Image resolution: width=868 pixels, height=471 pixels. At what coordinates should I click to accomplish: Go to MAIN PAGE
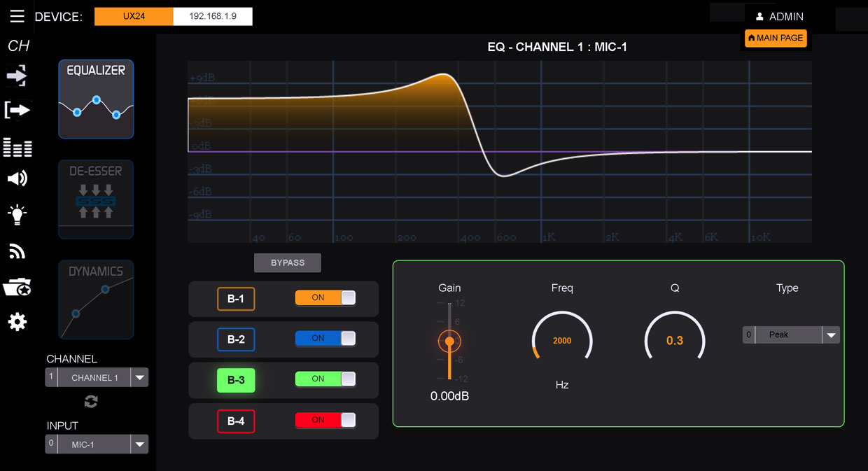click(776, 38)
